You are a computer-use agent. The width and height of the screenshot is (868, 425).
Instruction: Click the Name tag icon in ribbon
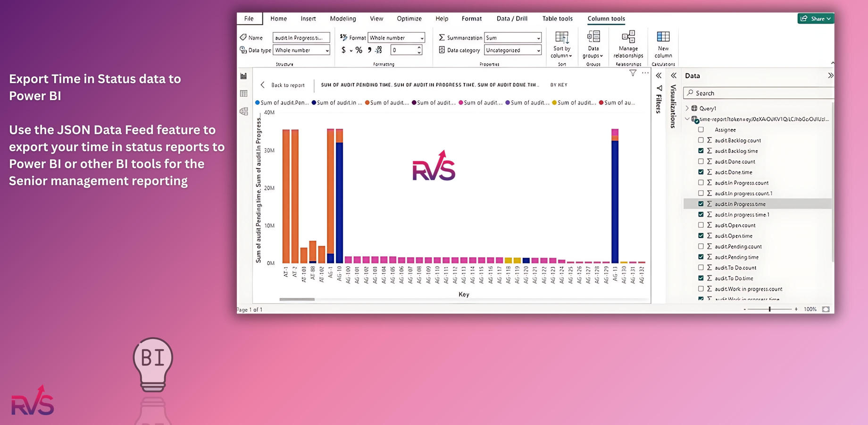243,37
